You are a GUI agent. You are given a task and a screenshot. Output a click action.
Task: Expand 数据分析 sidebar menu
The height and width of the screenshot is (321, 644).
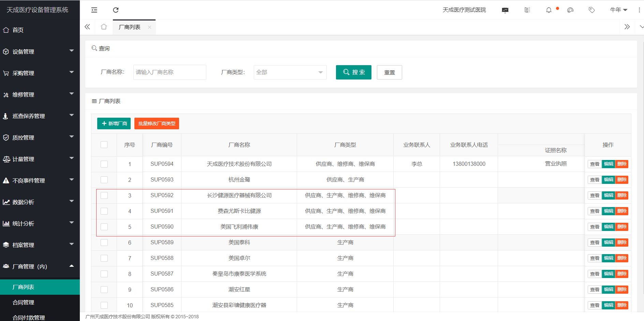(40, 202)
